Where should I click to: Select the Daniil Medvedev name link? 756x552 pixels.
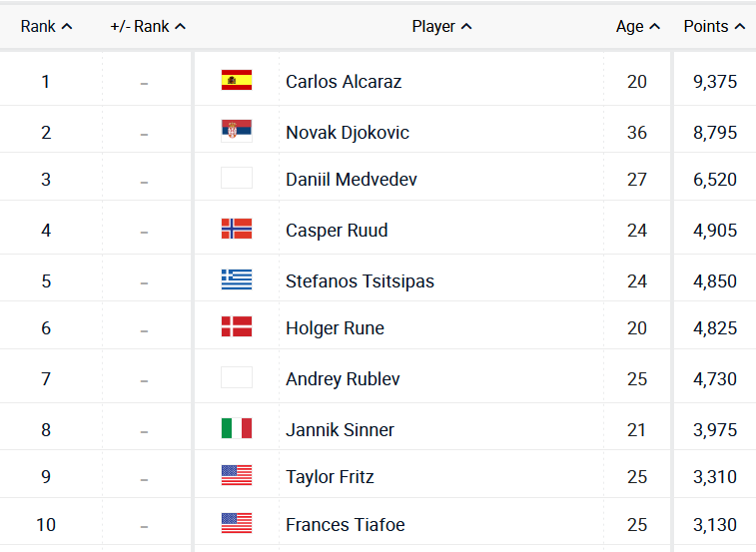coord(352,180)
